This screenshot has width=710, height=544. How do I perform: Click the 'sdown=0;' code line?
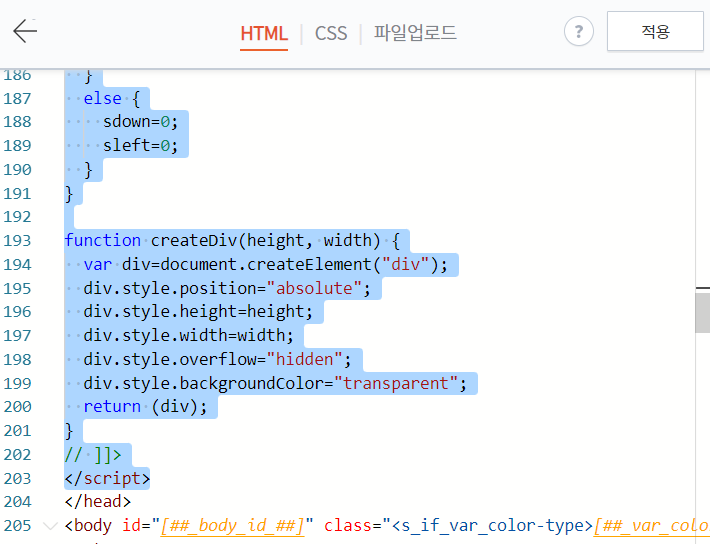point(140,122)
